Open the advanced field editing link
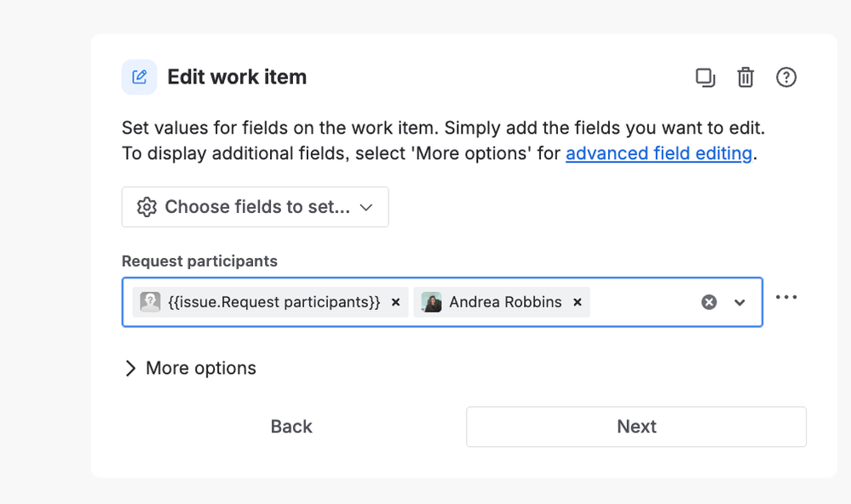Image resolution: width=851 pixels, height=504 pixels. coord(658,154)
